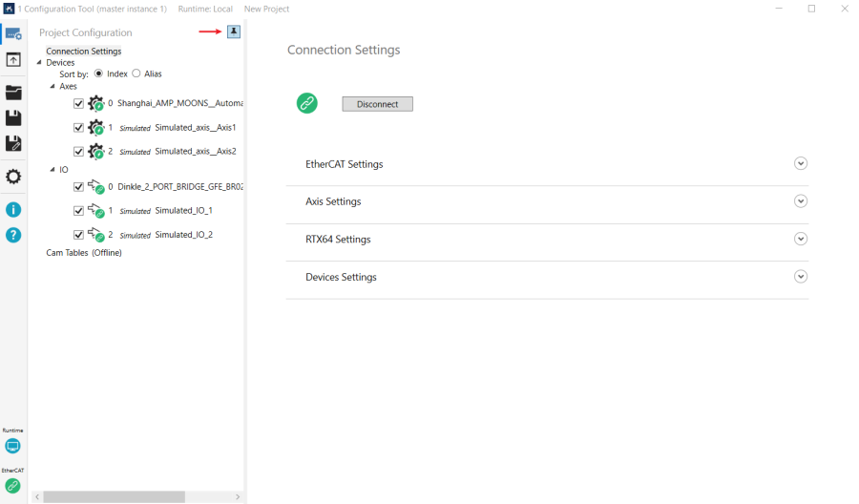Image resolution: width=859 pixels, height=504 pixels.
Task: Open settings via the sidebar gear icon
Action: (x=13, y=177)
